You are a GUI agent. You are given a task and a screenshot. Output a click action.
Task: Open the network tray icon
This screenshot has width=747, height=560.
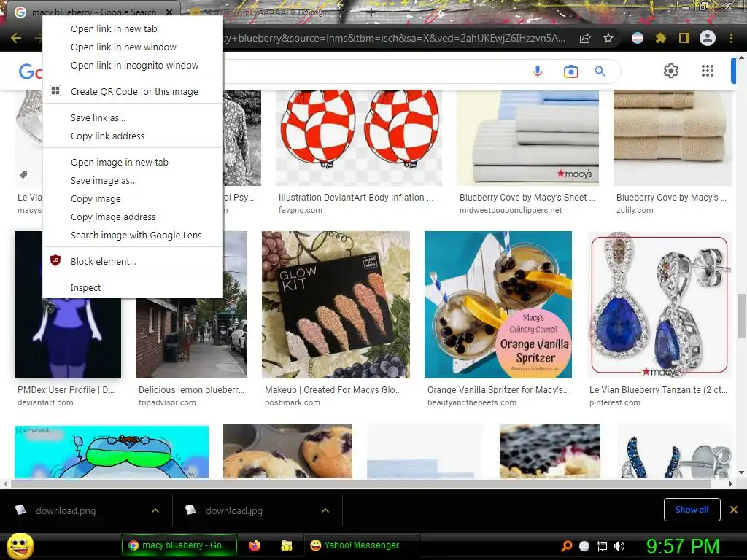click(x=602, y=546)
